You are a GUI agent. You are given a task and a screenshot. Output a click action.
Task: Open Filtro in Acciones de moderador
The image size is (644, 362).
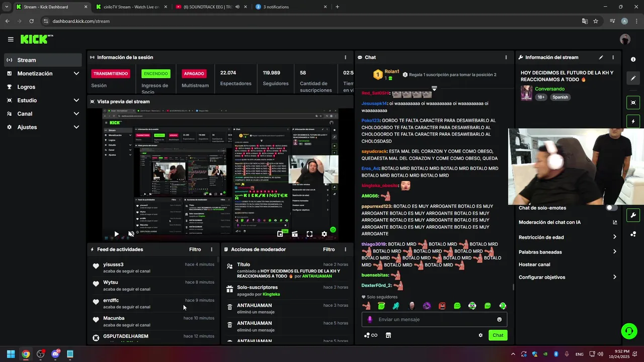tap(329, 249)
